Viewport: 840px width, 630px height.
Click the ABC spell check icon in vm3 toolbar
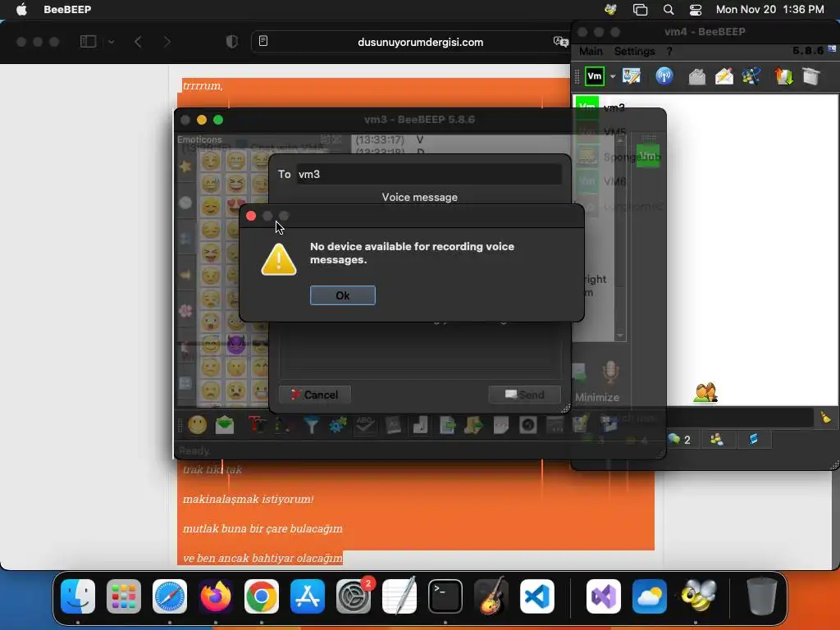(x=365, y=426)
